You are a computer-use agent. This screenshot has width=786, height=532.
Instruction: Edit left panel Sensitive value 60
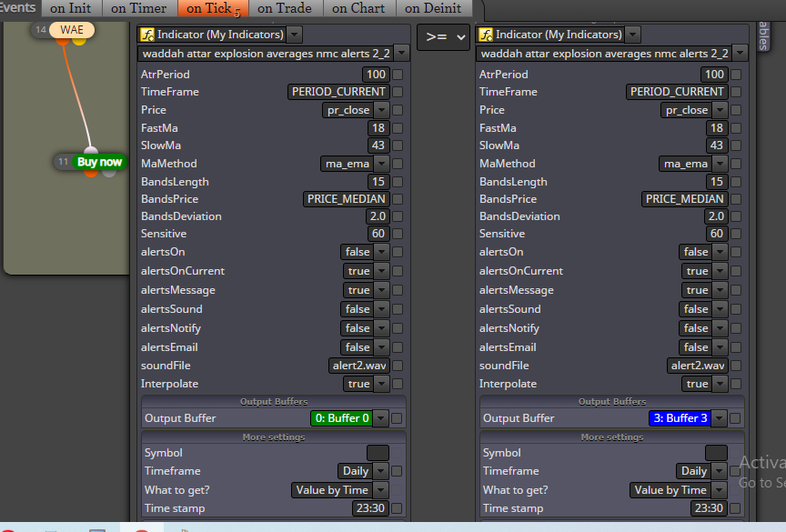[378, 234]
